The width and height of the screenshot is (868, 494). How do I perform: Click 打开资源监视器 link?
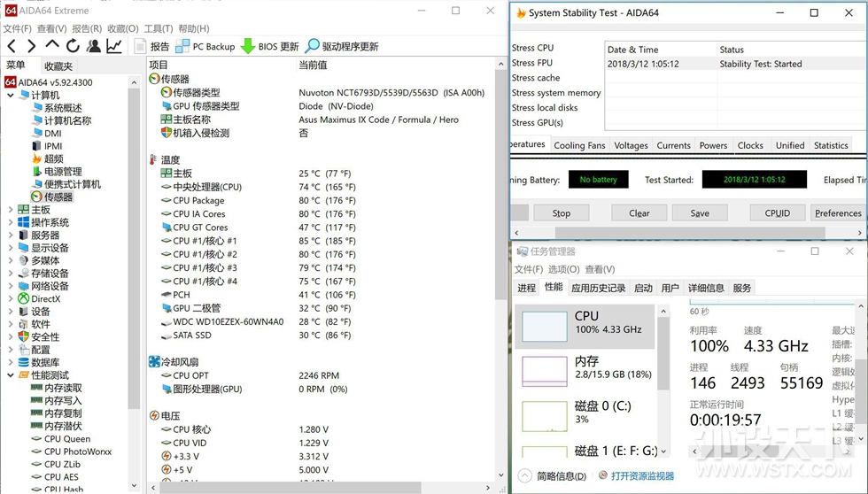636,475
